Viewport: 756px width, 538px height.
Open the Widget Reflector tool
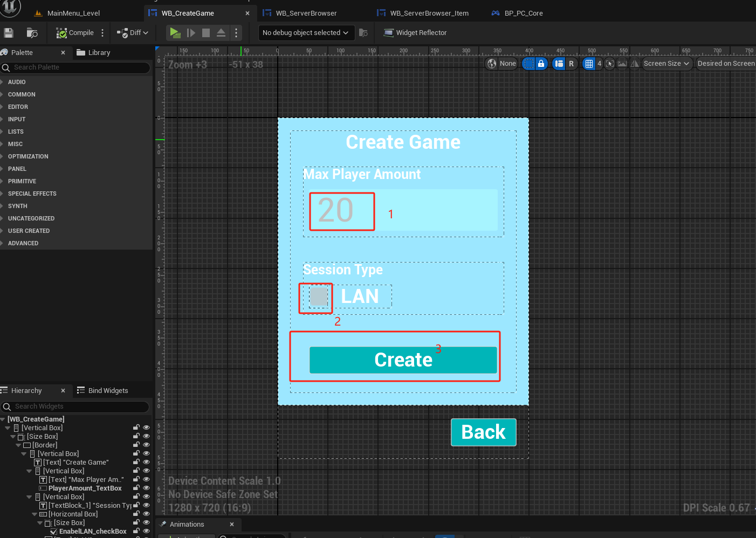pyautogui.click(x=415, y=33)
